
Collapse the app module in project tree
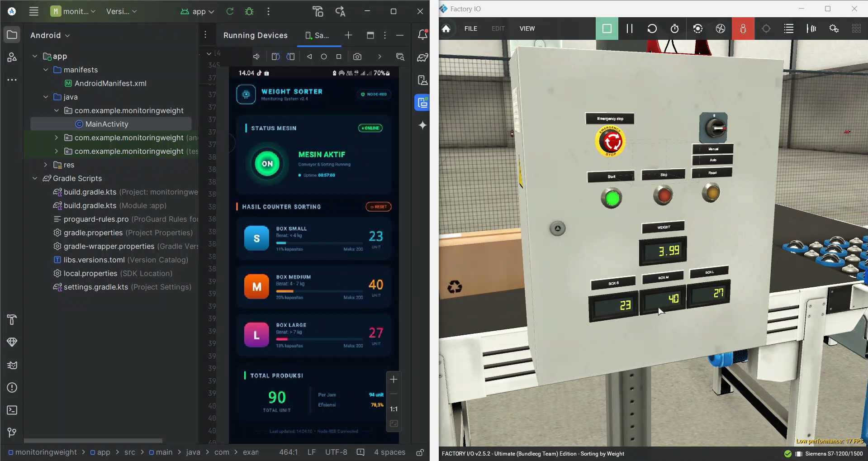pyautogui.click(x=35, y=56)
